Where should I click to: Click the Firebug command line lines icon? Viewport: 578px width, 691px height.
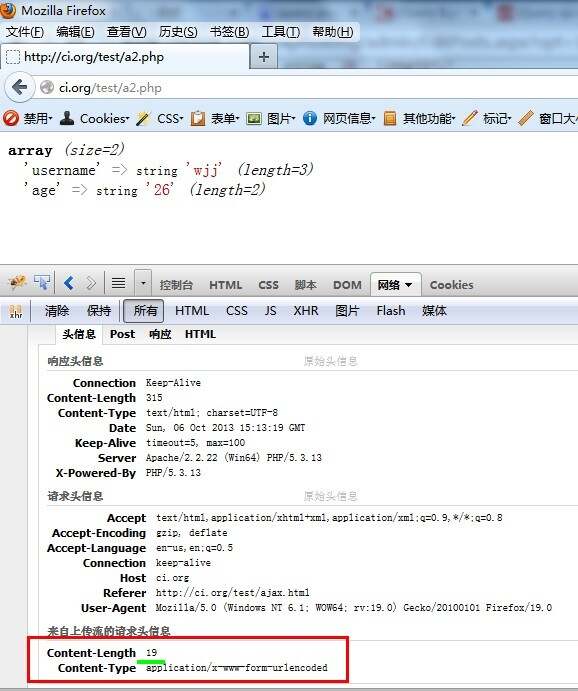[x=118, y=282]
